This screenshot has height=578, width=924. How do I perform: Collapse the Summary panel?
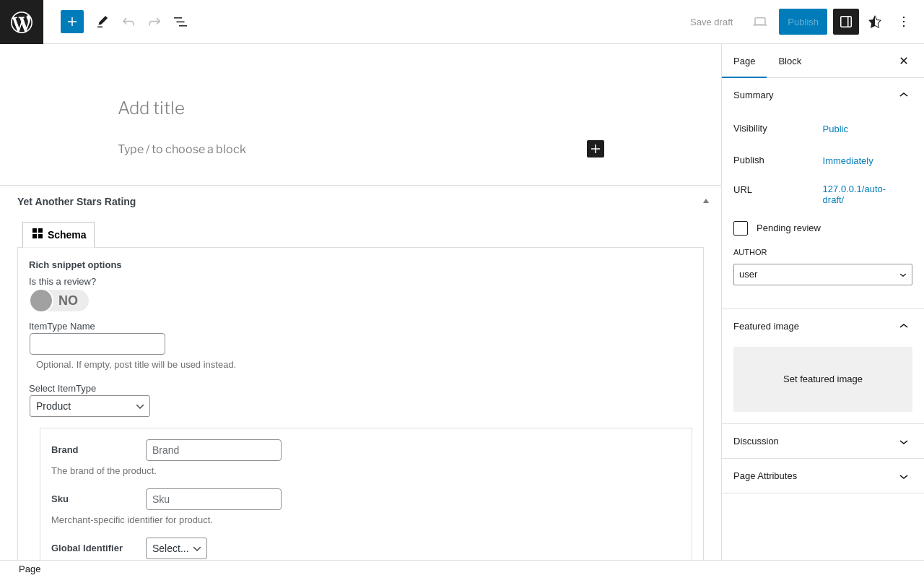coord(823,95)
